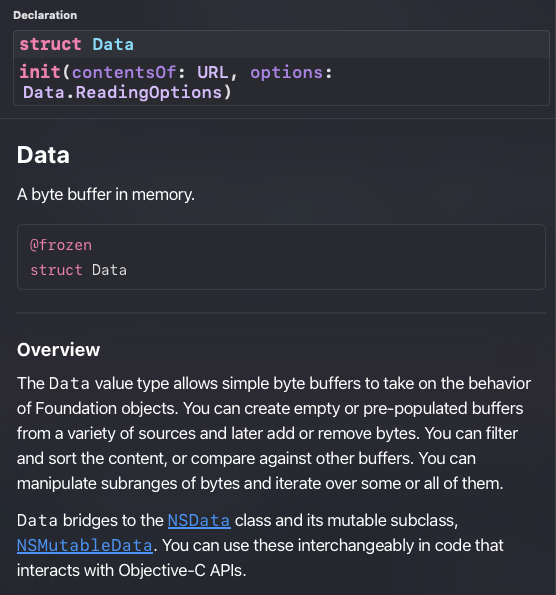Click the URL type in the initializer

(213, 72)
